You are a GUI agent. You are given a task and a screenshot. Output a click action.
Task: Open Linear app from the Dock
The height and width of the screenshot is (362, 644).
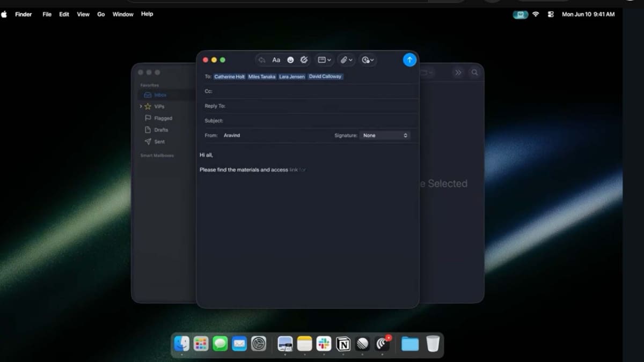[x=362, y=344]
